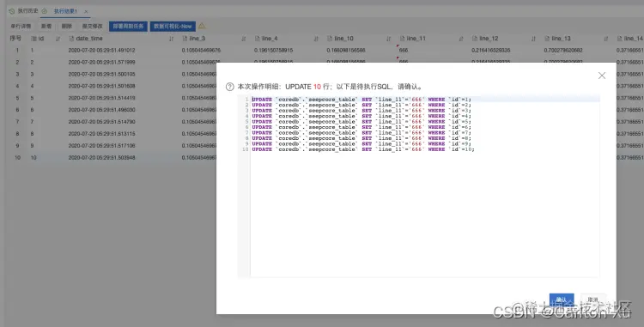Click the file icon of line_11 column
The height and width of the screenshot is (327, 644).
click(x=402, y=39)
